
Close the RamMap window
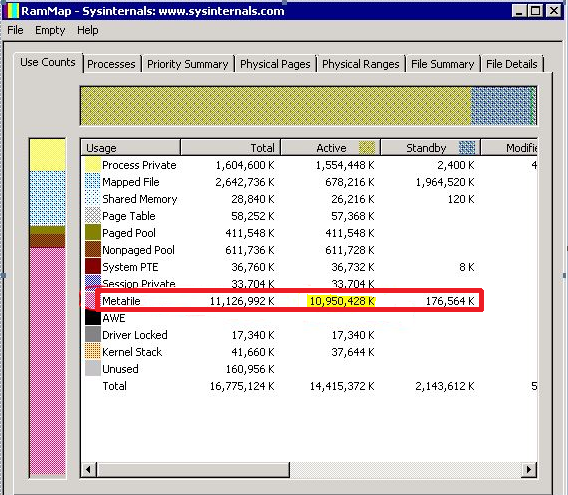tap(554, 11)
